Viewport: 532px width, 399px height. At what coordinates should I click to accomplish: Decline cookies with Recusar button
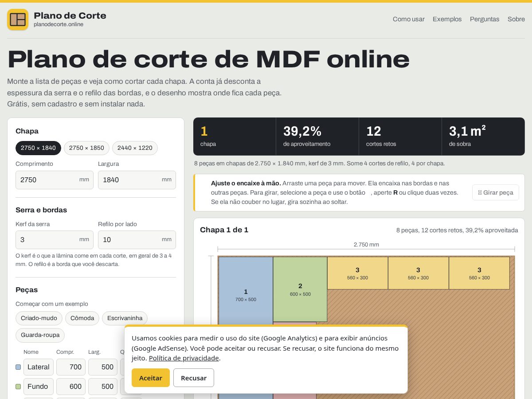point(194,378)
